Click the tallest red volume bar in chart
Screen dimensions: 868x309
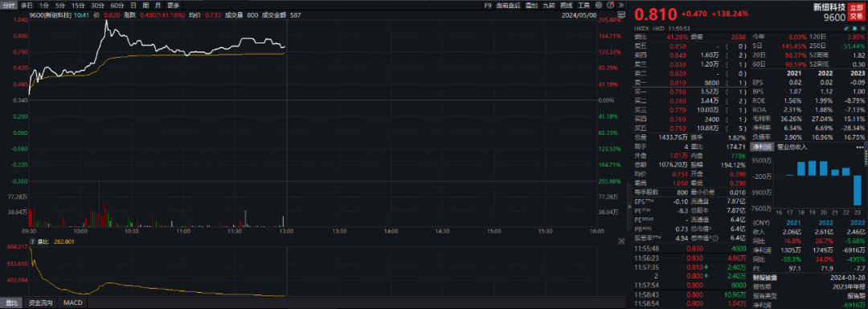99,204
